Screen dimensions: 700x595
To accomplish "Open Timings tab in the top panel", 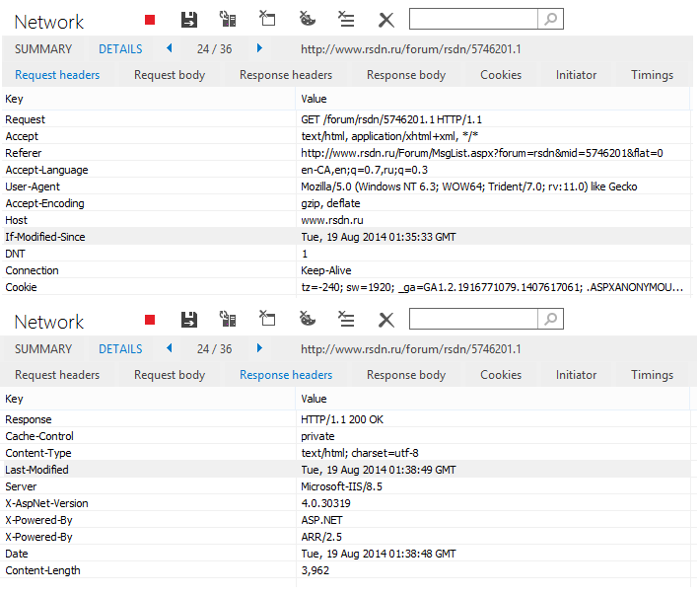I will pyautogui.click(x=653, y=75).
